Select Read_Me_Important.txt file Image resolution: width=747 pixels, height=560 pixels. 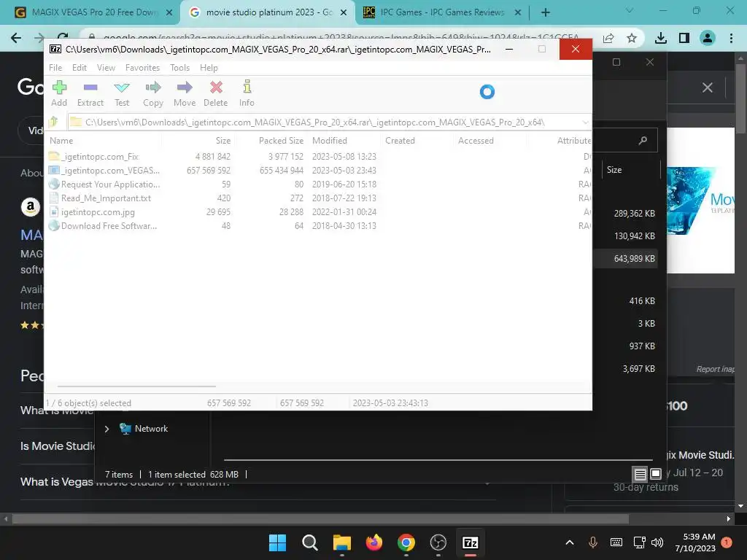pos(100,198)
